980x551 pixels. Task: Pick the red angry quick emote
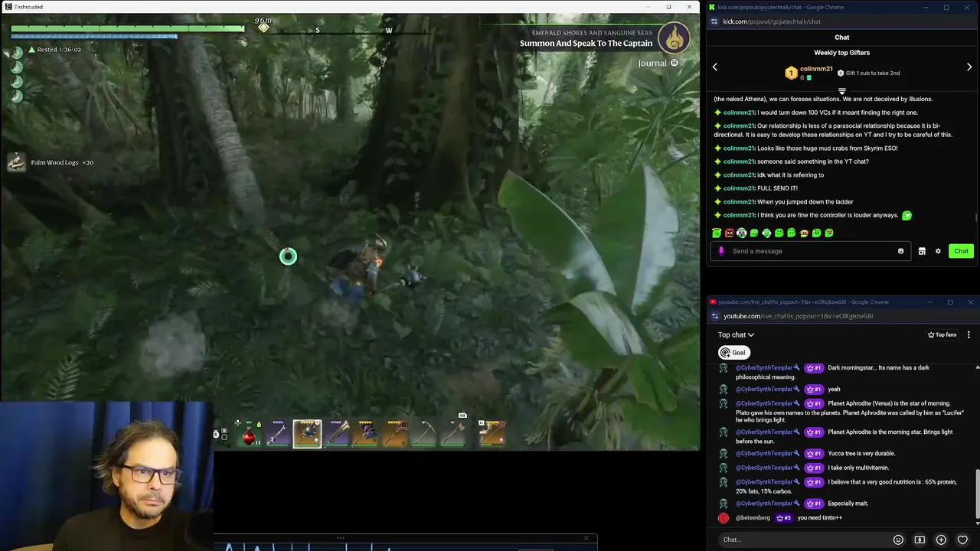coord(729,233)
